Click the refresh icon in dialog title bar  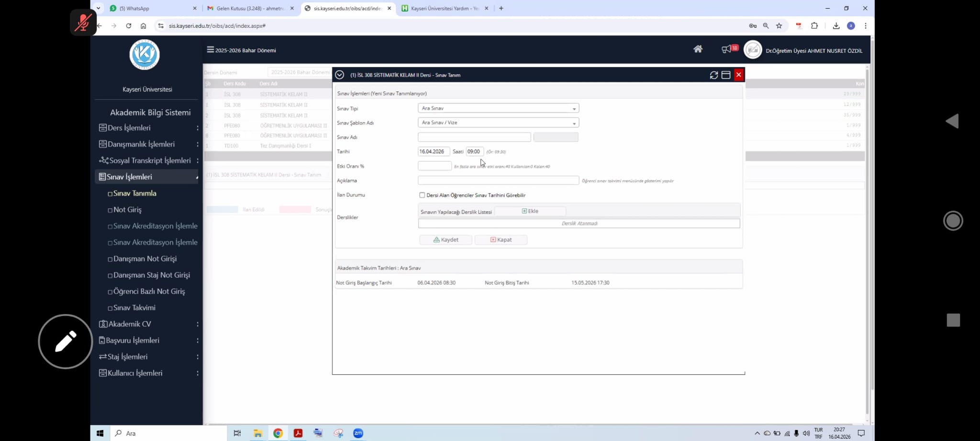tap(713, 75)
